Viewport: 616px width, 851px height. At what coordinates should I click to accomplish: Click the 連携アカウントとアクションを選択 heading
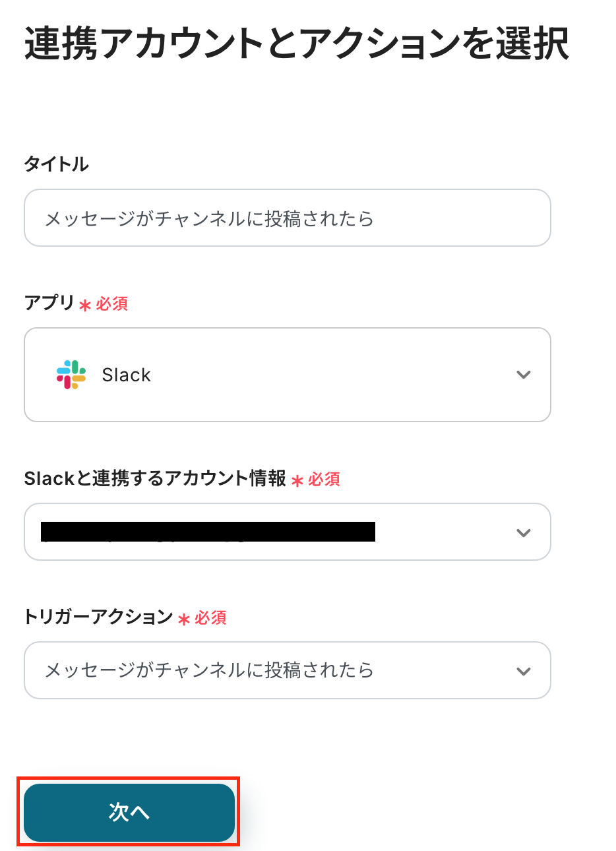297,44
